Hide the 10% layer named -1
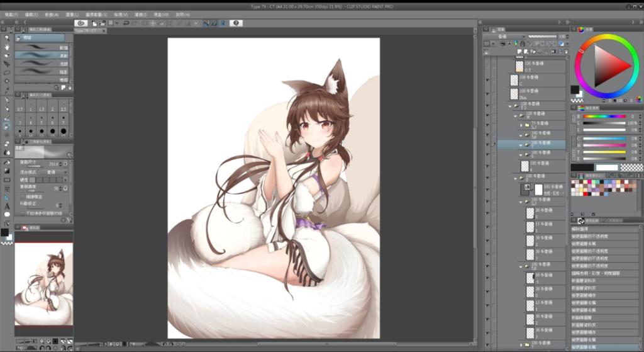The height and width of the screenshot is (352, 644). [x=487, y=278]
